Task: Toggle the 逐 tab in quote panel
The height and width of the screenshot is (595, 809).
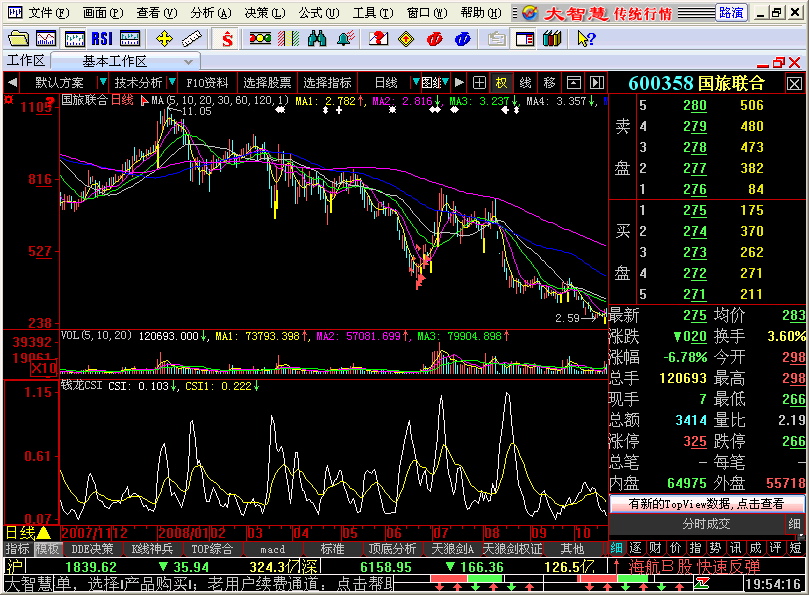Action: [x=636, y=548]
